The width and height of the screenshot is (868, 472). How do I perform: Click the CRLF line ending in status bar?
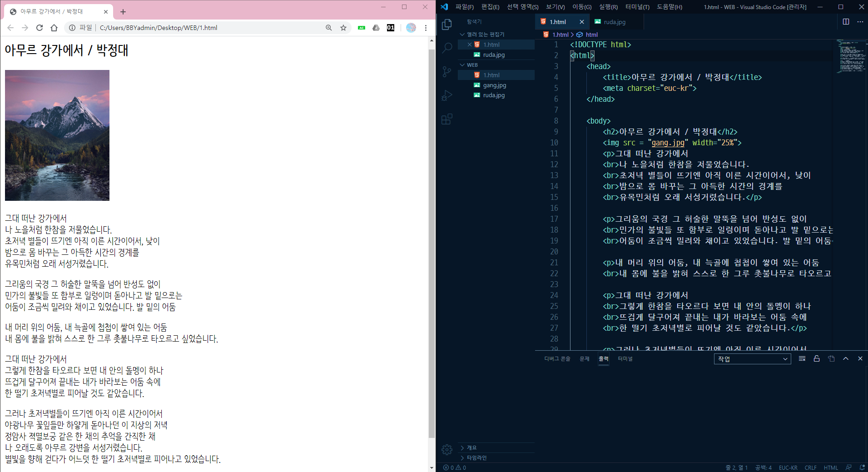click(811, 467)
